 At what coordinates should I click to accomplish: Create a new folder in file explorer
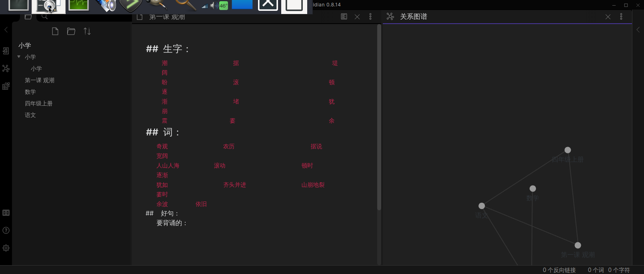point(71,31)
